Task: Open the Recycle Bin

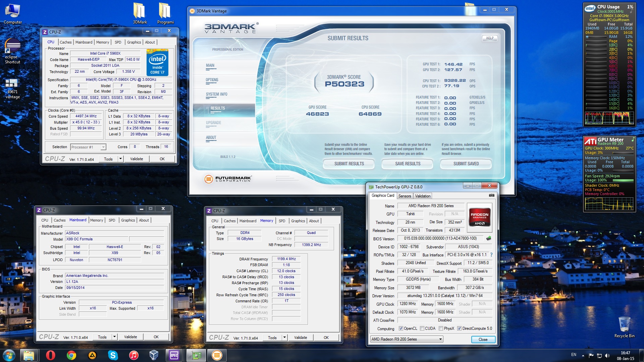Action: [x=624, y=327]
